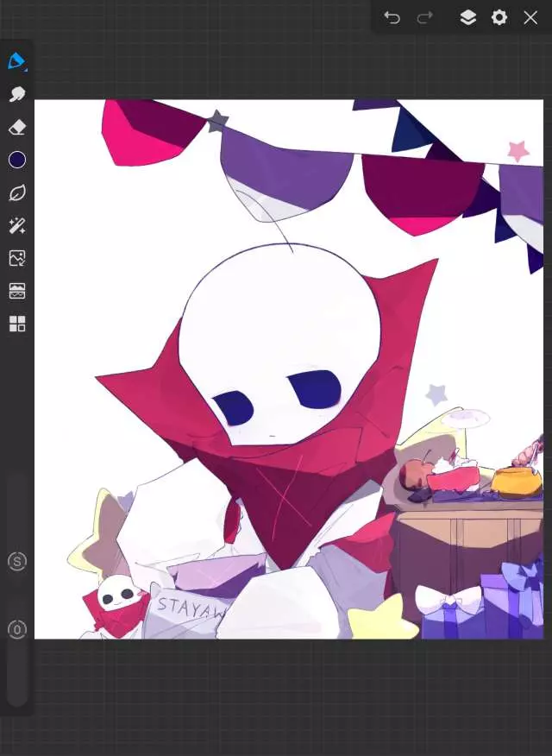Redo the undone action
The width and height of the screenshot is (552, 756).
tap(424, 18)
